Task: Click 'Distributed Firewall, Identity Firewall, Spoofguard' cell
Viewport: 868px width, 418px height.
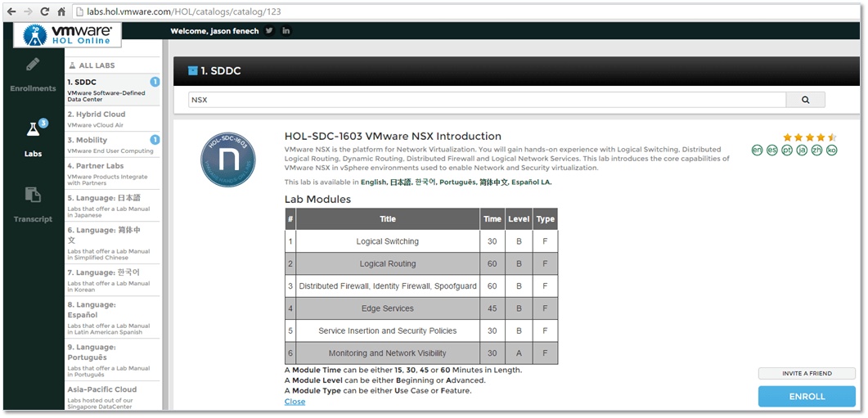Action: [388, 286]
